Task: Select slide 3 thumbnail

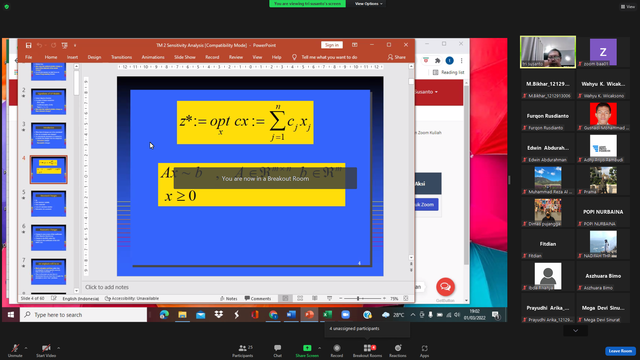Action: point(49,136)
